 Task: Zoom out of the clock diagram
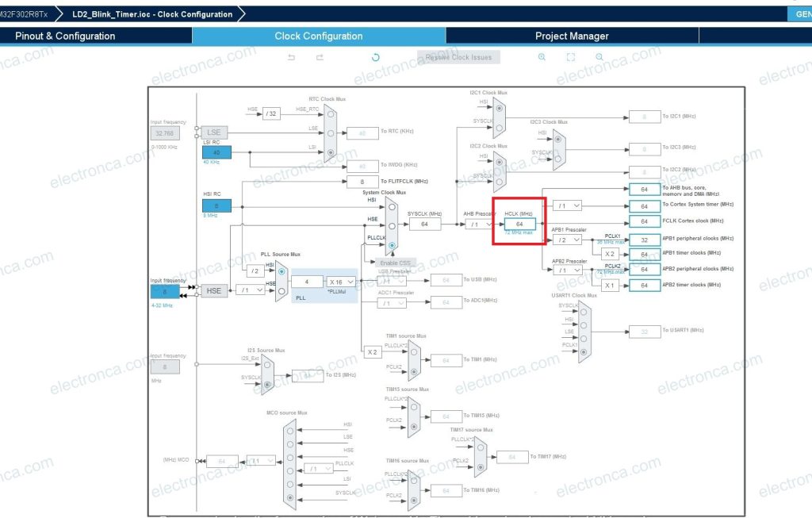tap(599, 57)
